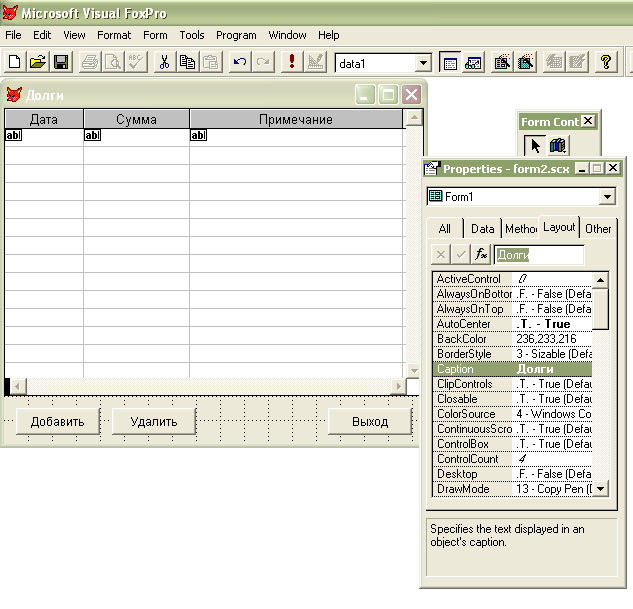Click the Cut scissors icon

[x=164, y=63]
